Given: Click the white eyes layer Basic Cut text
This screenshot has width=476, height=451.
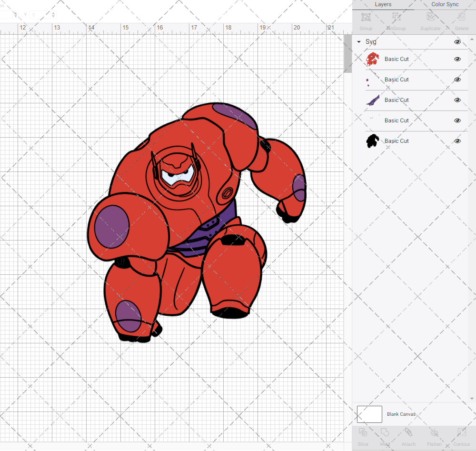Looking at the screenshot, I should tap(397, 120).
